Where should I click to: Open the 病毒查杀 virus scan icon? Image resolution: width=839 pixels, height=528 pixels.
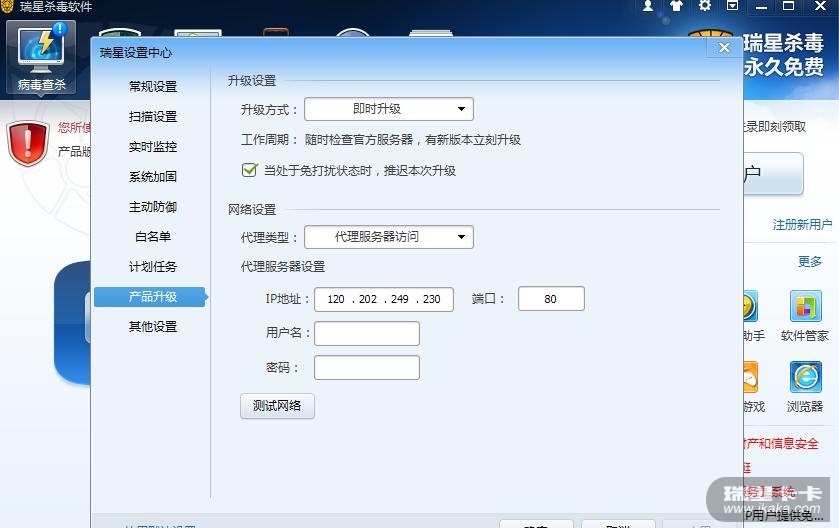coord(41,58)
